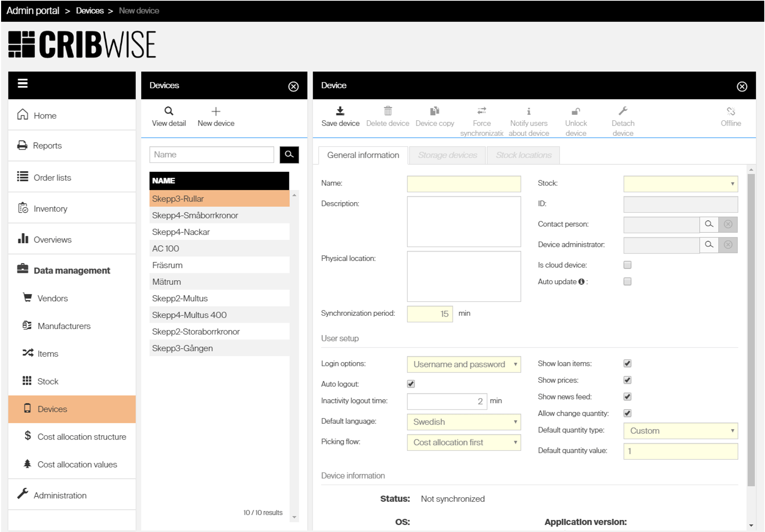Uncheck the Auto logout checkbox

[411, 384]
